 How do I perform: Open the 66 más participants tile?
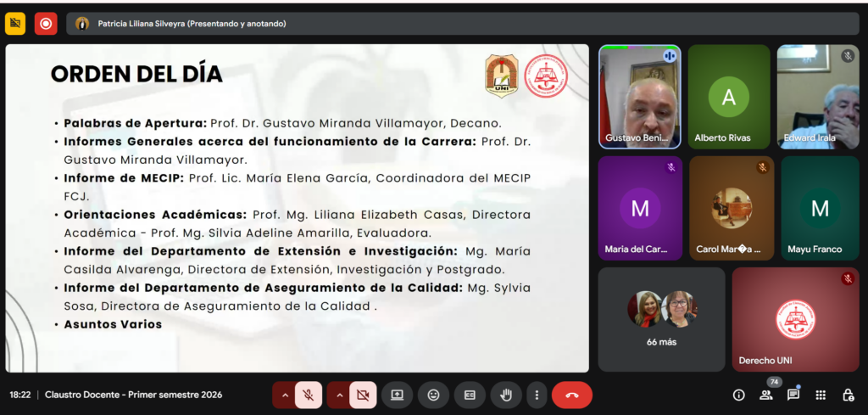(x=661, y=319)
